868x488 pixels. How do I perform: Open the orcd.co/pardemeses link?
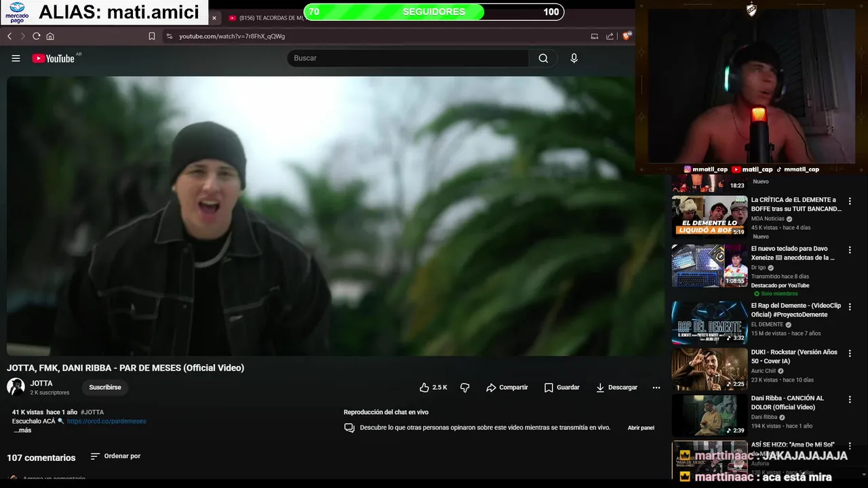click(x=106, y=421)
